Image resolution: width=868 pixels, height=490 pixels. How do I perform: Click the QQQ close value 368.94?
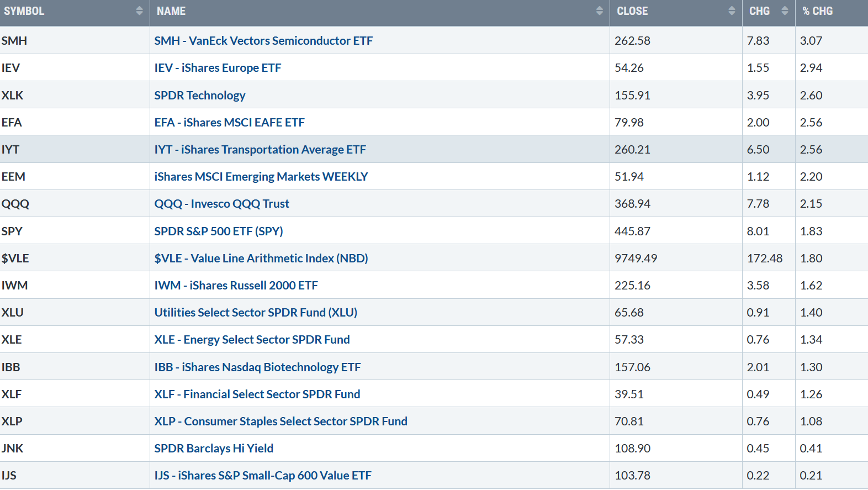(x=633, y=204)
